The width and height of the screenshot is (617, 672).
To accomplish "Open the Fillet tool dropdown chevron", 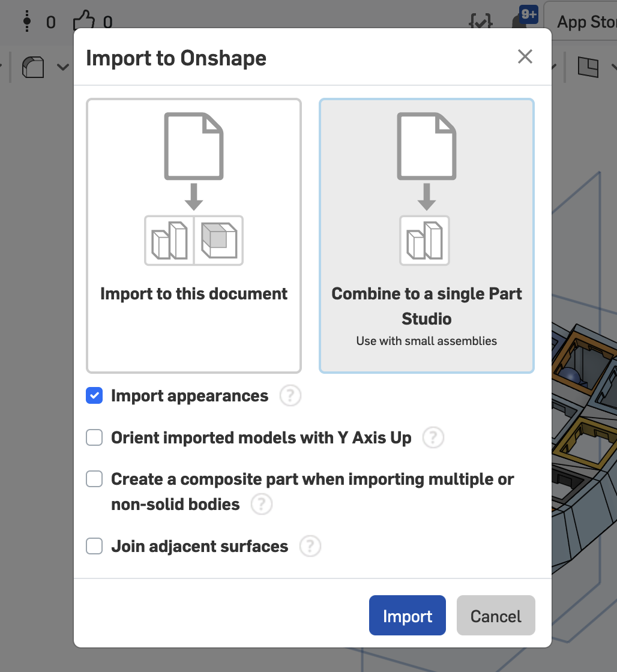I will [x=62, y=67].
